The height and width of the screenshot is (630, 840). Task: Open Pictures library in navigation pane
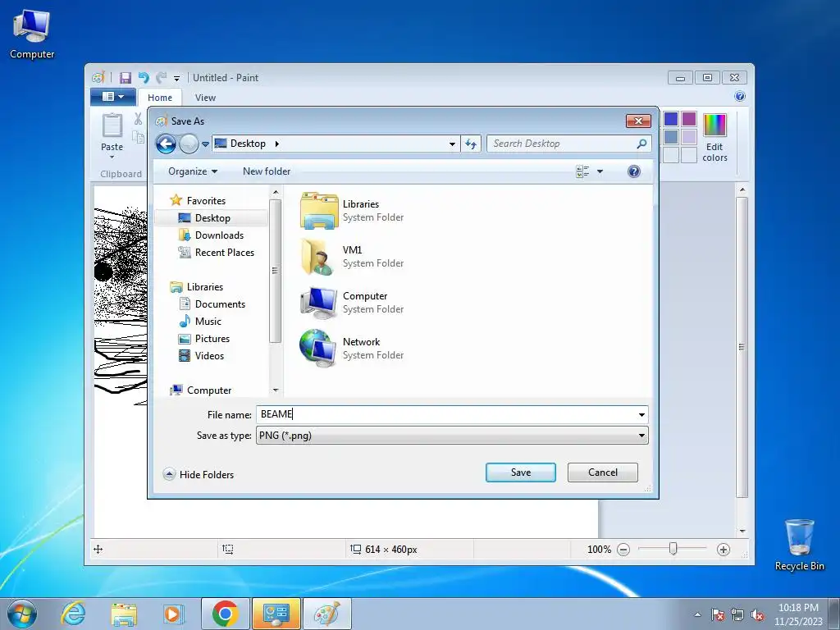(x=212, y=339)
